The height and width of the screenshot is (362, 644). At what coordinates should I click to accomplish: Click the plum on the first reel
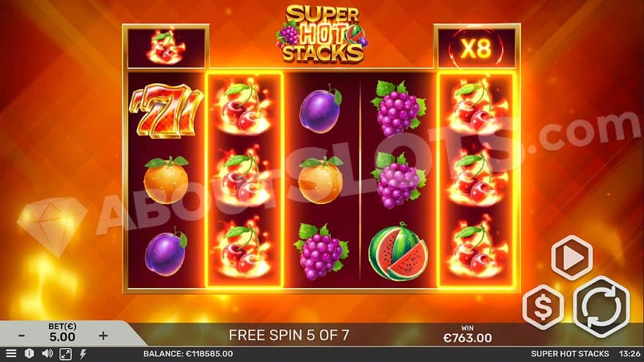coord(166,252)
